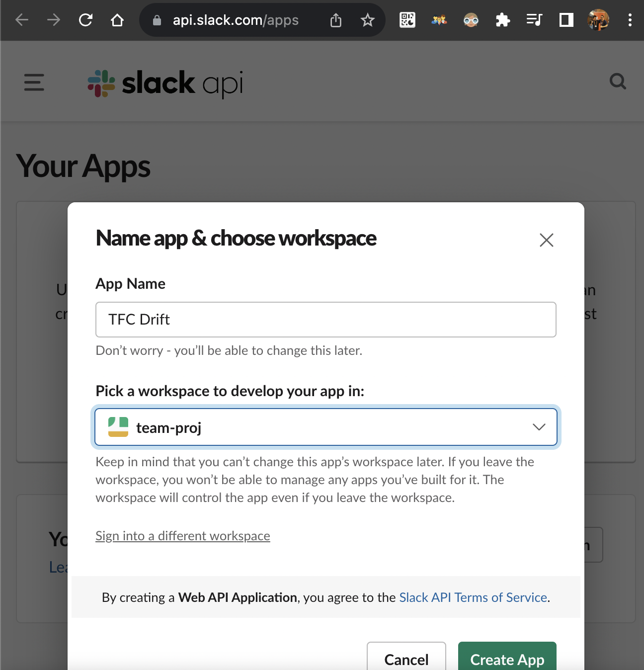This screenshot has height=670, width=644.
Task: Cancel the app creation
Action: point(406,656)
